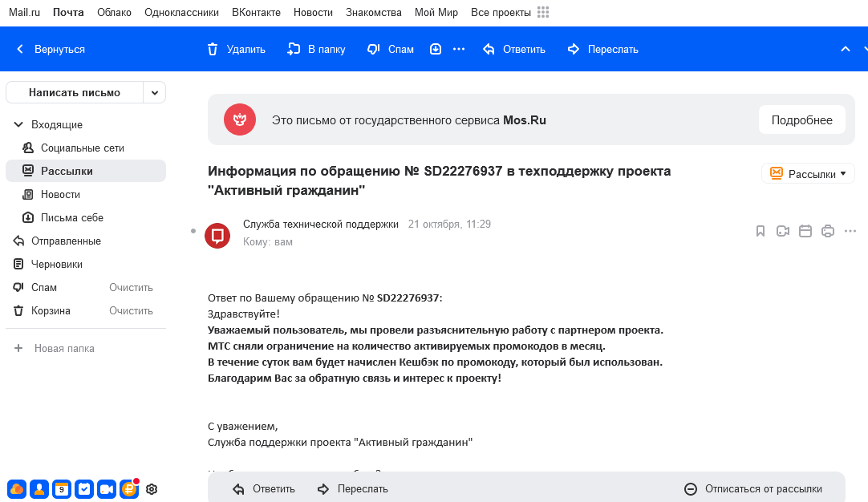
Task: Delete the email using Удалить
Action: pyautogui.click(x=237, y=49)
